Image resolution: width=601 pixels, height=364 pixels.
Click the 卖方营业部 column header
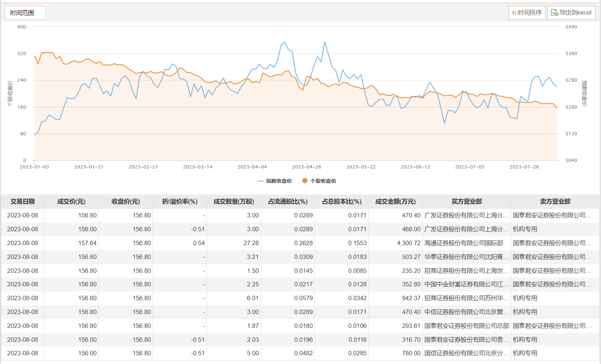coord(555,201)
